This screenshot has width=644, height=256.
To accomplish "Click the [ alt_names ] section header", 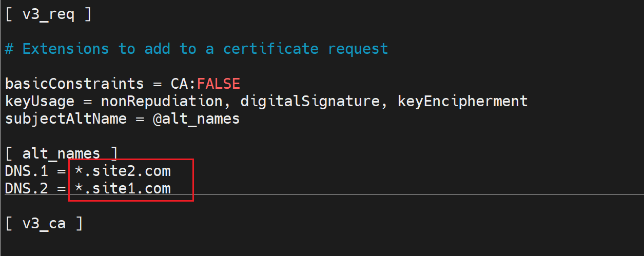I will pos(62,153).
